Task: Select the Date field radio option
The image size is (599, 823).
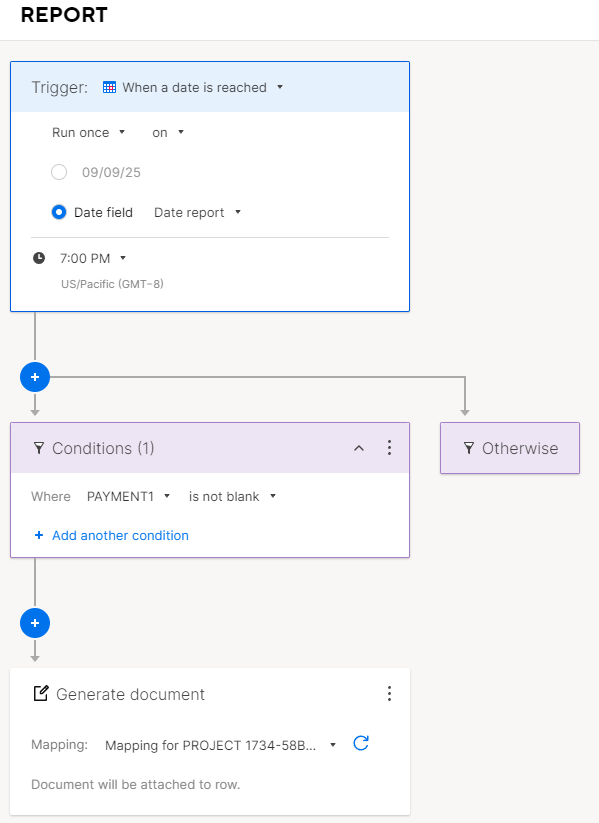Action: click(x=59, y=212)
